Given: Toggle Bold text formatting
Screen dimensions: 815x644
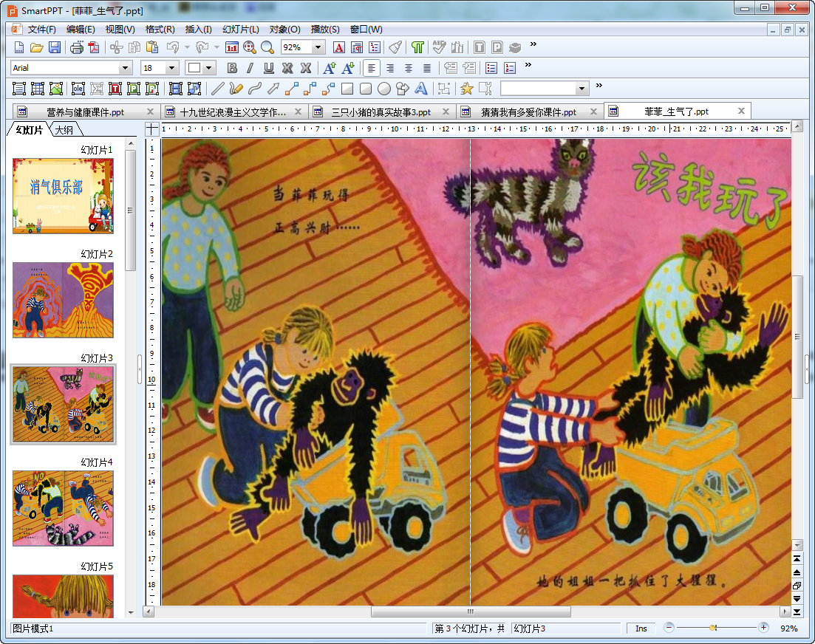Looking at the screenshot, I should (x=232, y=68).
